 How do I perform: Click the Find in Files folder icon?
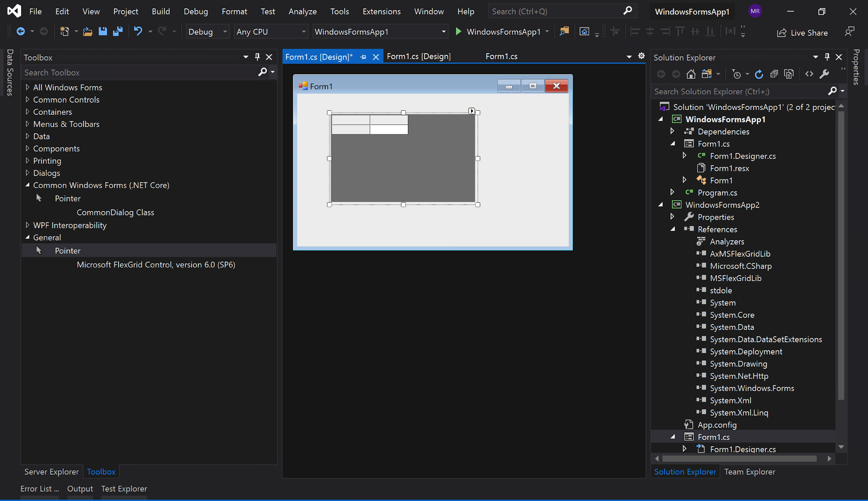click(x=564, y=32)
